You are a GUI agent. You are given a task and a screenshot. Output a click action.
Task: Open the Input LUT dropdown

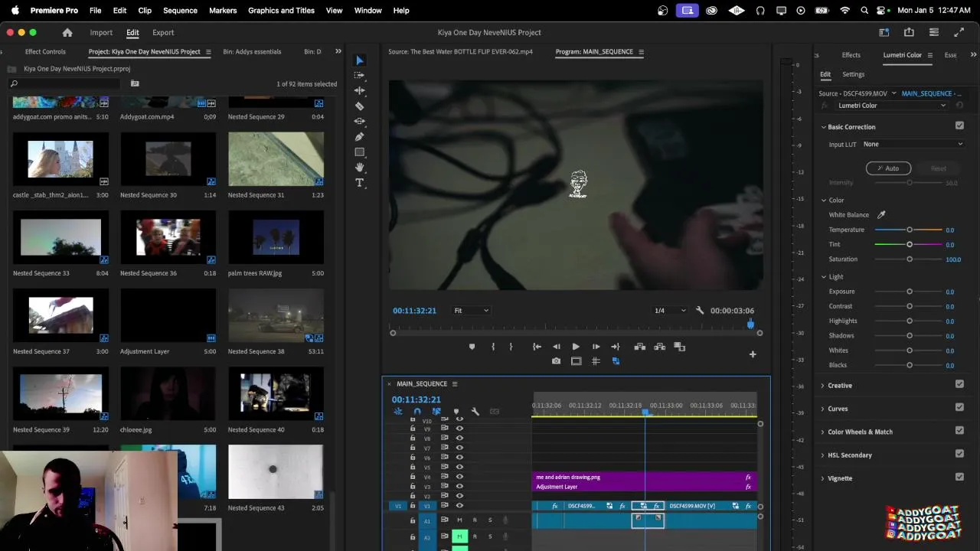(912, 144)
